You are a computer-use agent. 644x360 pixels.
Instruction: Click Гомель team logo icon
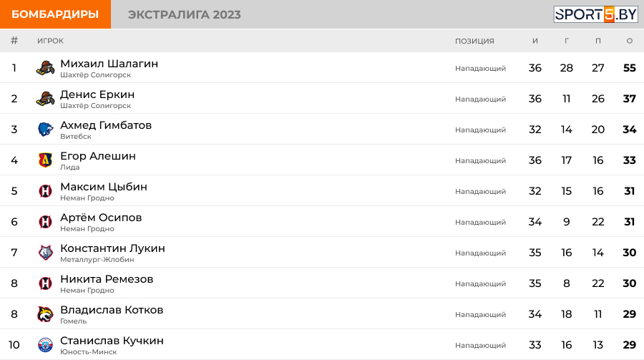coord(45,314)
